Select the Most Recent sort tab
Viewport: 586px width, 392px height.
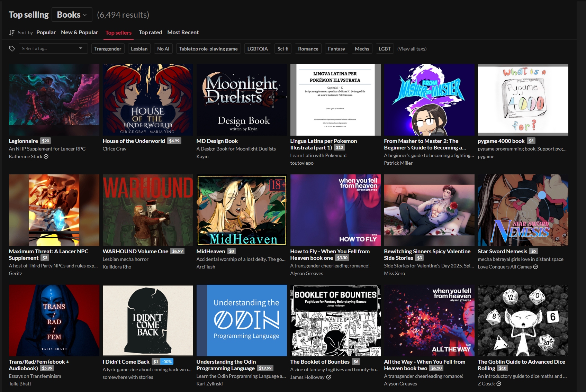point(183,33)
